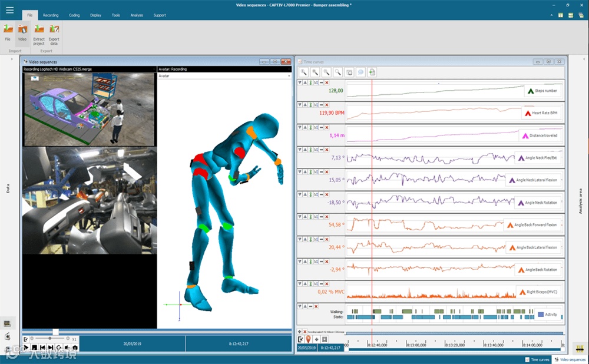Switch to Time curves bottom tab
Viewport: 589px width, 364px height.
[536, 359]
